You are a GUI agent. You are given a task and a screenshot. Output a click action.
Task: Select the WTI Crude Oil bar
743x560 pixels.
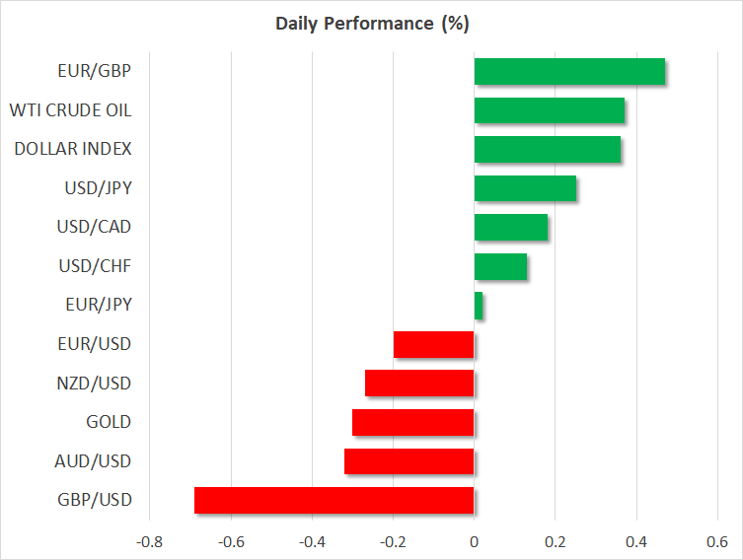549,110
